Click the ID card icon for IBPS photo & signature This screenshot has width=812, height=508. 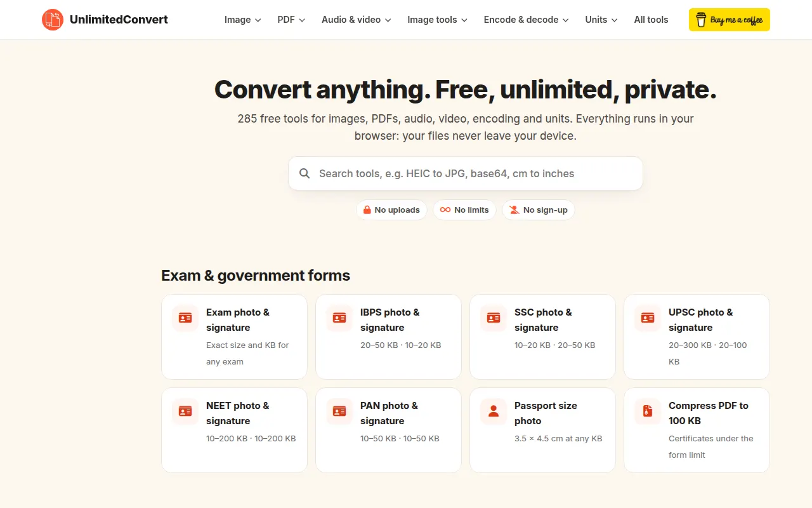pyautogui.click(x=339, y=317)
